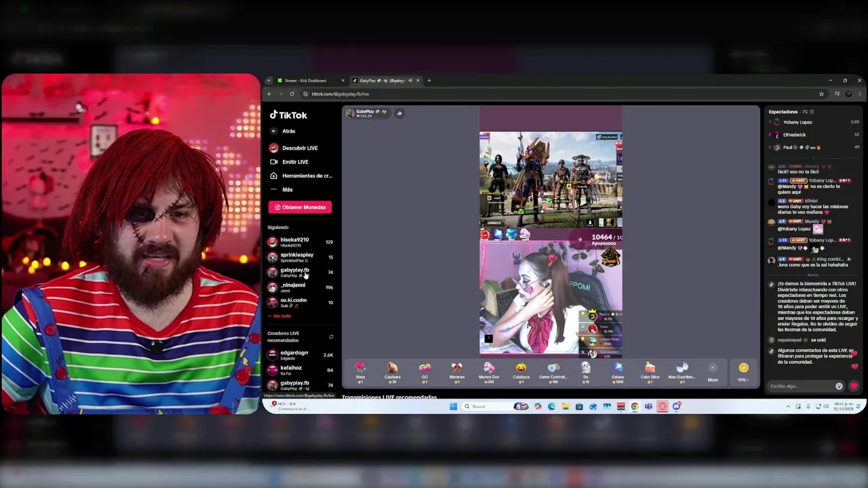
Task: Send the GG gift
Action: click(x=425, y=371)
